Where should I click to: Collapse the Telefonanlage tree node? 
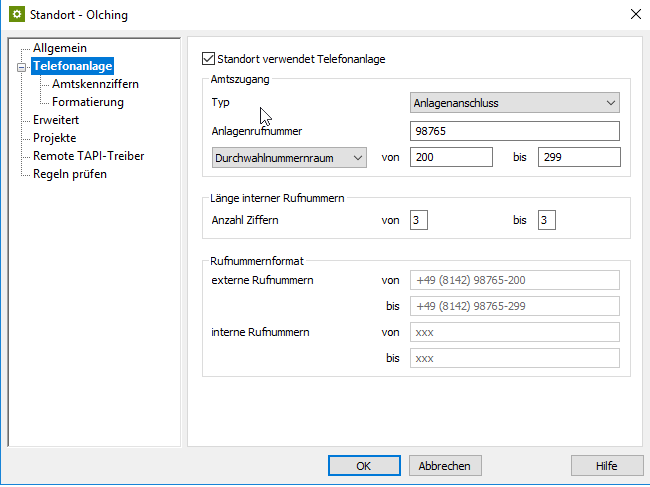pos(21,66)
